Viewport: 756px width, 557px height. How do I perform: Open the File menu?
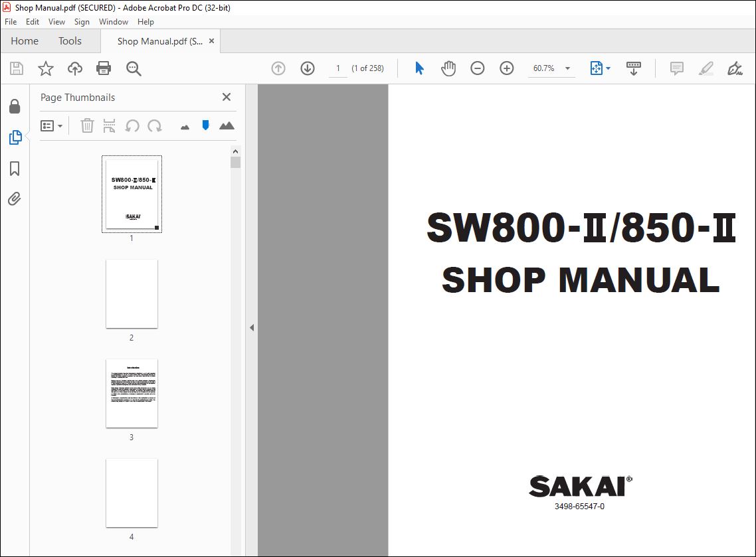pos(11,22)
